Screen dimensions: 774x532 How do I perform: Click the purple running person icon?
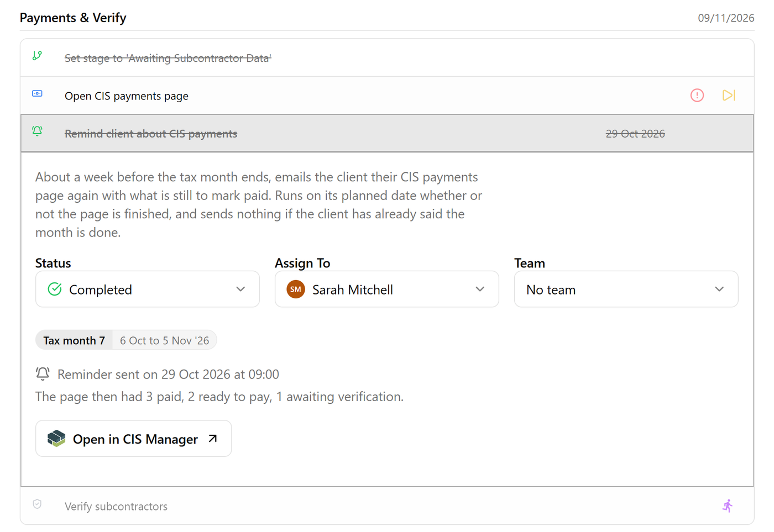point(728,505)
